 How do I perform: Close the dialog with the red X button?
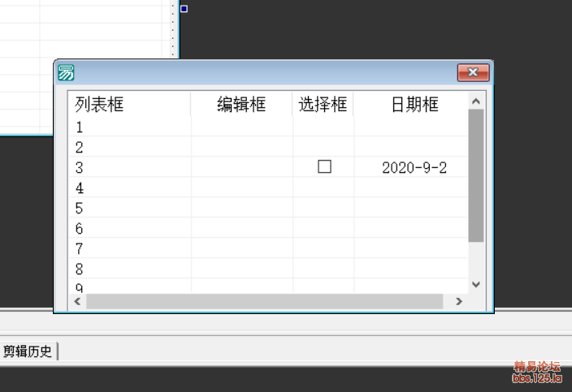point(473,72)
